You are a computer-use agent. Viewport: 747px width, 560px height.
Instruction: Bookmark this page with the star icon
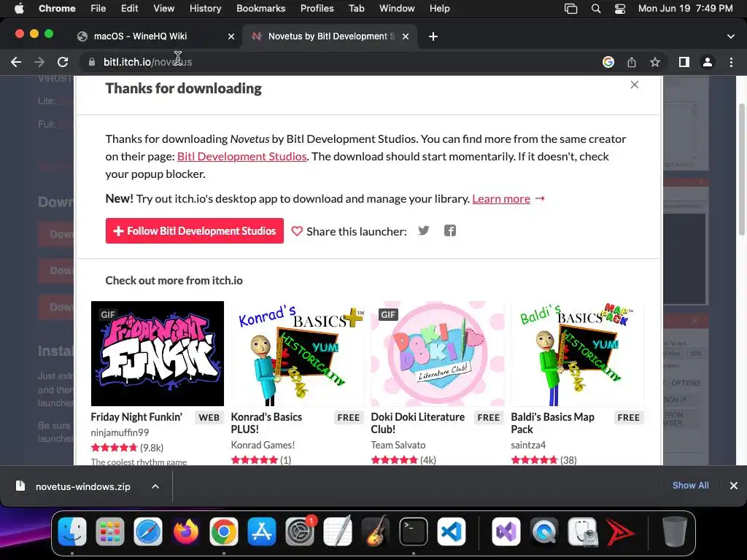pyautogui.click(x=655, y=62)
